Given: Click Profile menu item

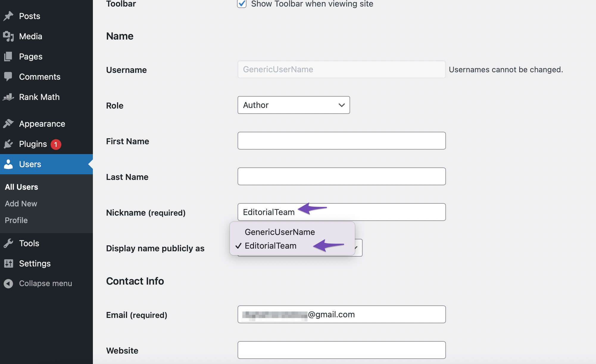Looking at the screenshot, I should tap(16, 220).
